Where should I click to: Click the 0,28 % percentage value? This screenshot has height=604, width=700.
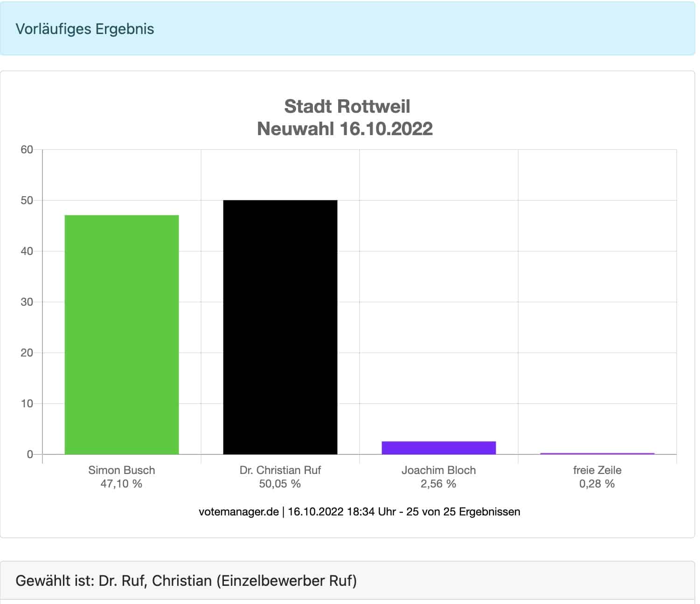(x=597, y=484)
